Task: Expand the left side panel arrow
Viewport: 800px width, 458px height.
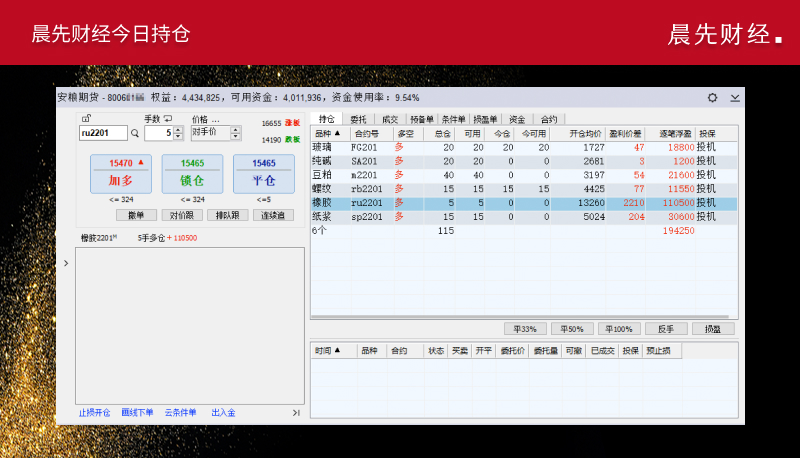Action: [66, 263]
